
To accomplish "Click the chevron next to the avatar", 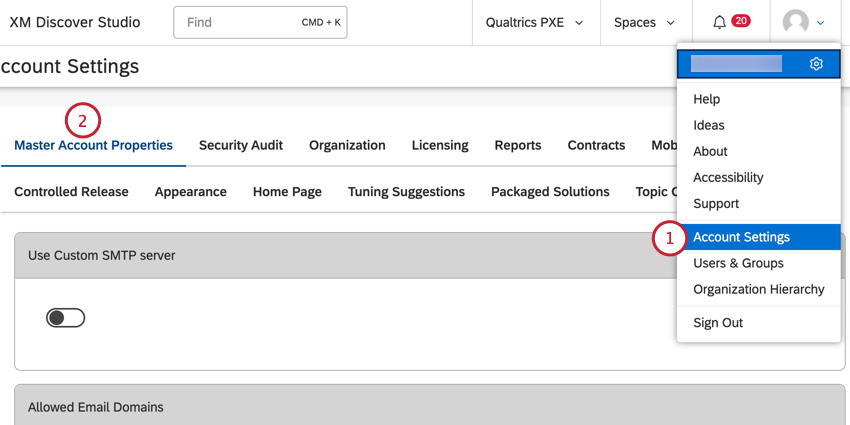I will pyautogui.click(x=821, y=22).
